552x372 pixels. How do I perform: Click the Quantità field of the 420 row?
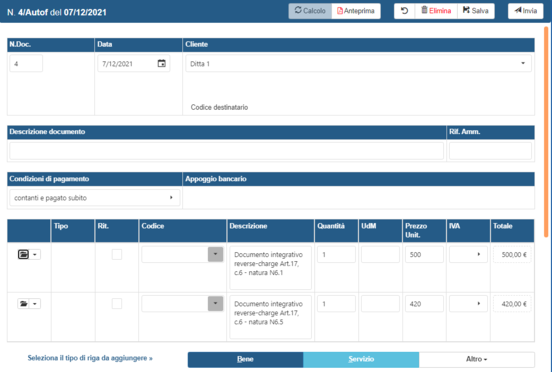[x=336, y=303]
